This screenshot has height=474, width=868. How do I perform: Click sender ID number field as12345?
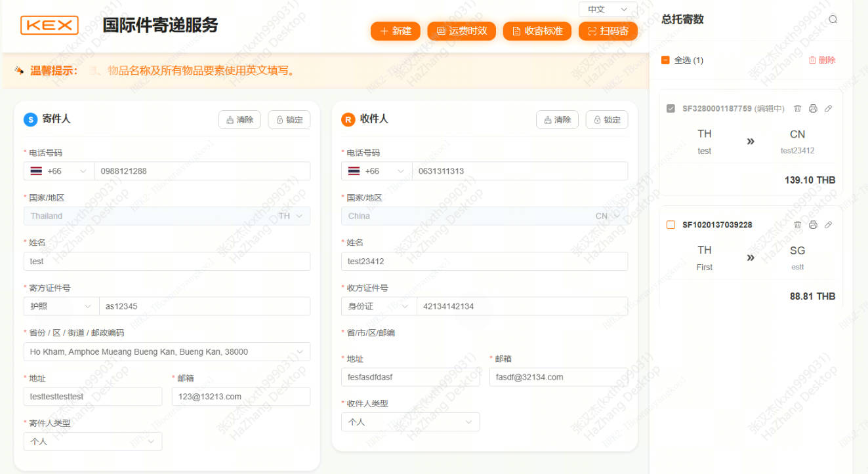point(205,306)
